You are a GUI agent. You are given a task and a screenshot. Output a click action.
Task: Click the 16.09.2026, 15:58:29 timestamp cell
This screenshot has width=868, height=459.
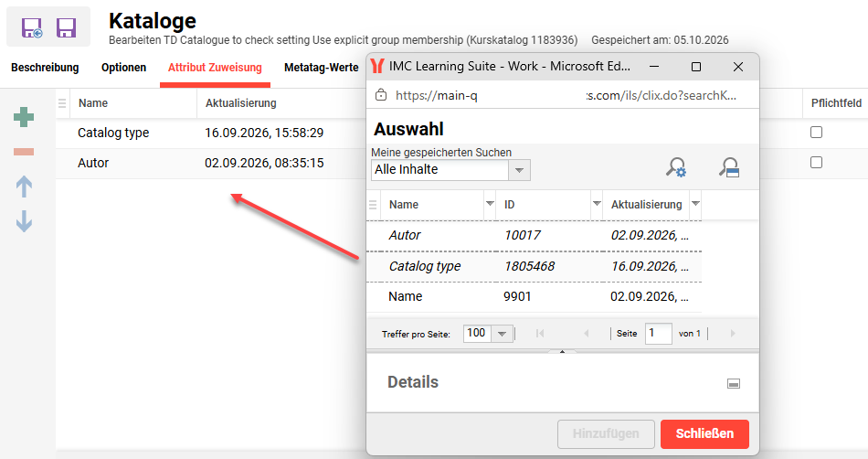264,133
